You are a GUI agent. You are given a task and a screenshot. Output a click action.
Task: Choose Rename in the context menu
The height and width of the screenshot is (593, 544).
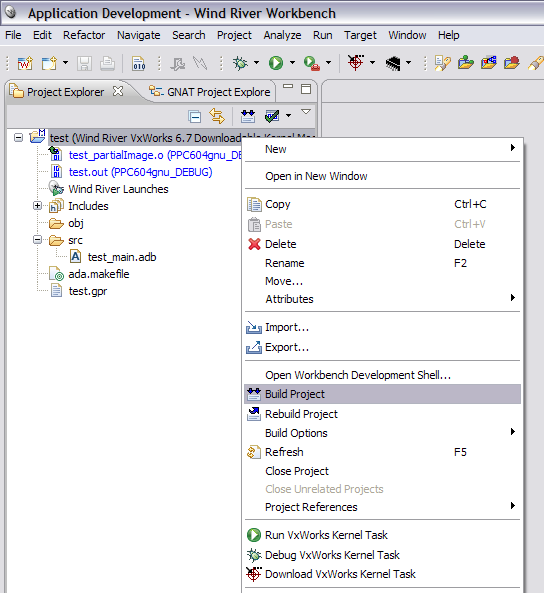pyautogui.click(x=382, y=263)
